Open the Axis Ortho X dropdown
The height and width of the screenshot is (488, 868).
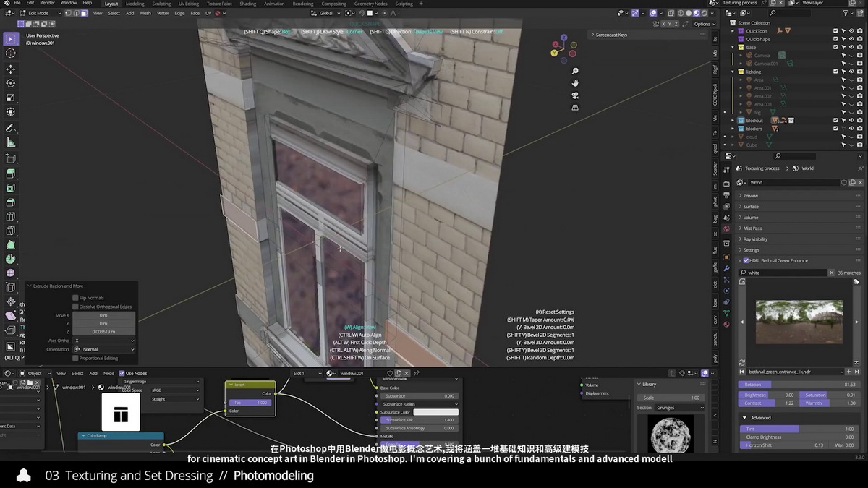[x=103, y=341]
